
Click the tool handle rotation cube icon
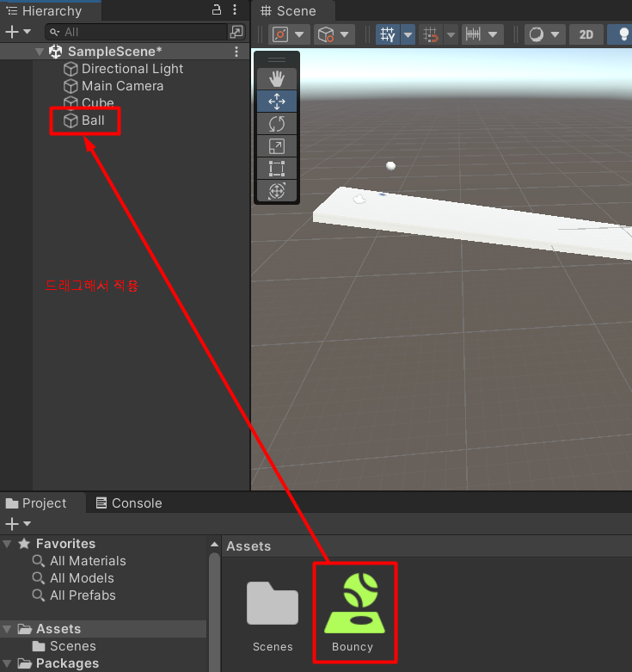[x=326, y=34]
